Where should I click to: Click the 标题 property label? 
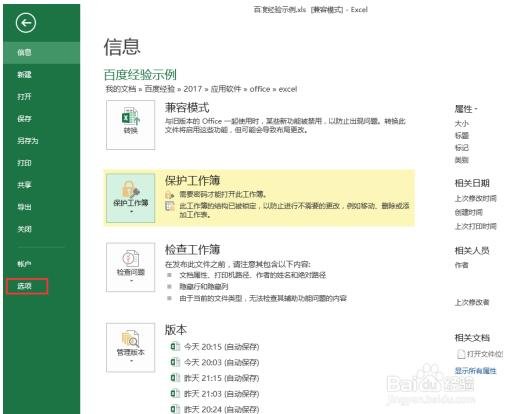[462, 136]
